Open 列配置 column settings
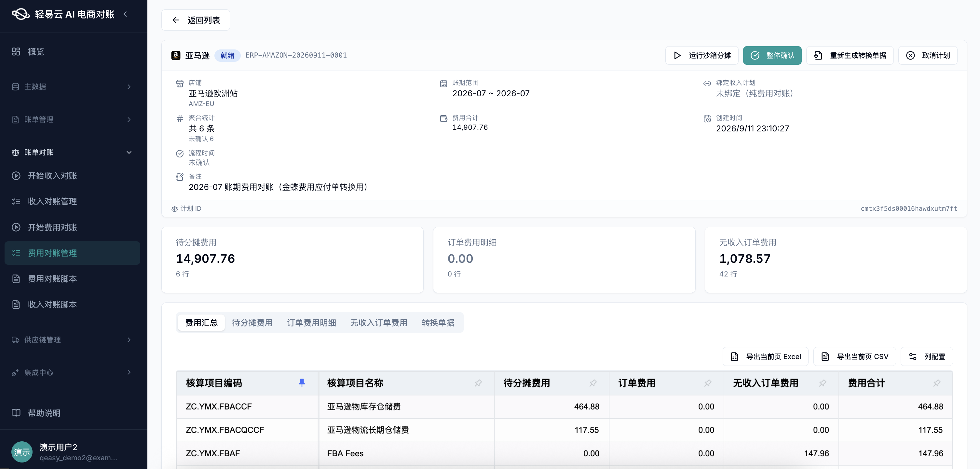This screenshot has height=469, width=980. click(x=926, y=356)
